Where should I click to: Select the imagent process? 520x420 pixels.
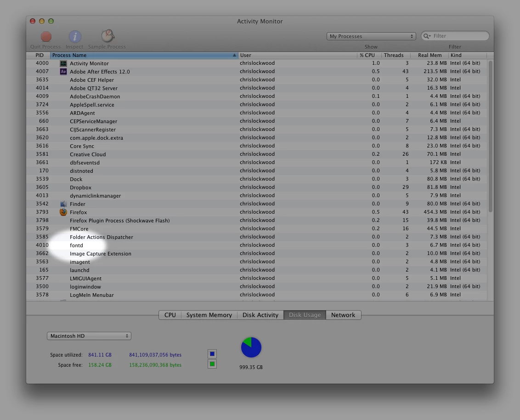click(x=257, y=262)
